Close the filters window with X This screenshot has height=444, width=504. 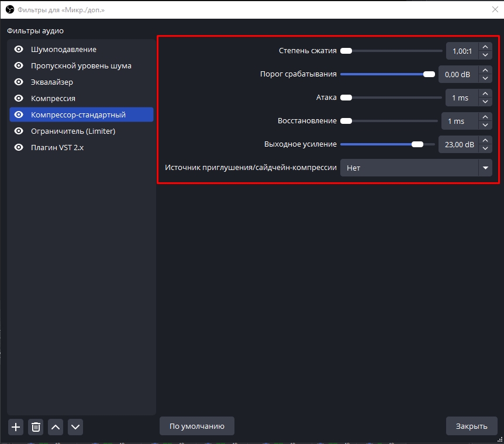click(495, 9)
